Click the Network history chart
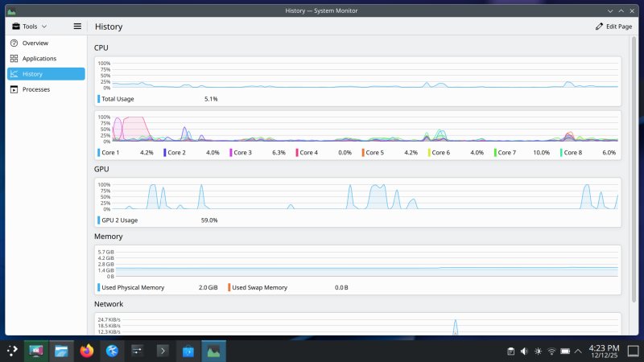 pyautogui.click(x=357, y=325)
